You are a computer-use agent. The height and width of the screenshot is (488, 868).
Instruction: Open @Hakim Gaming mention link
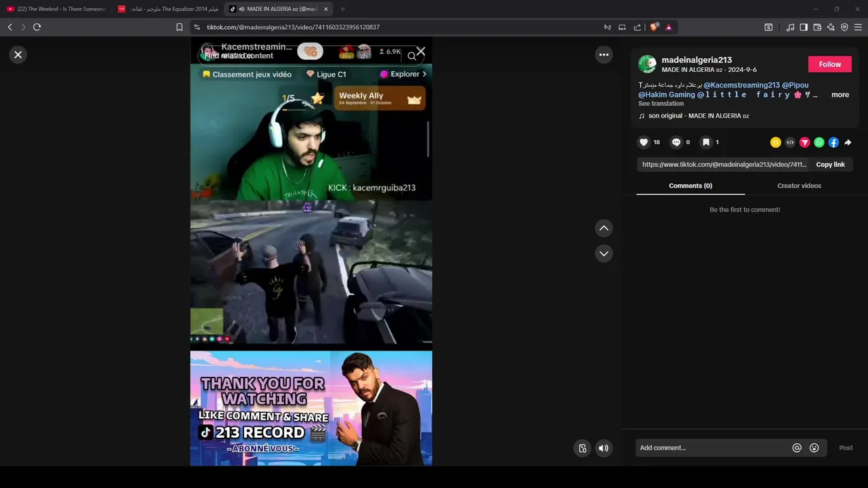click(x=667, y=95)
